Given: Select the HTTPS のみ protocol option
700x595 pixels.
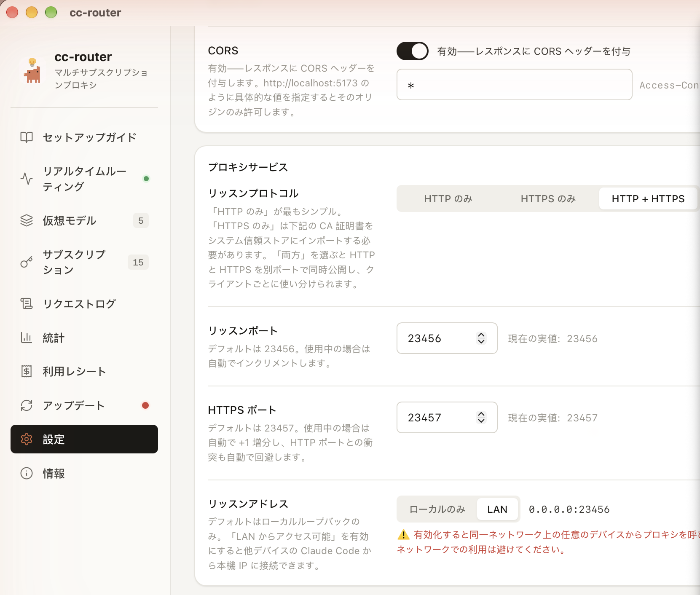Looking at the screenshot, I should (x=548, y=198).
